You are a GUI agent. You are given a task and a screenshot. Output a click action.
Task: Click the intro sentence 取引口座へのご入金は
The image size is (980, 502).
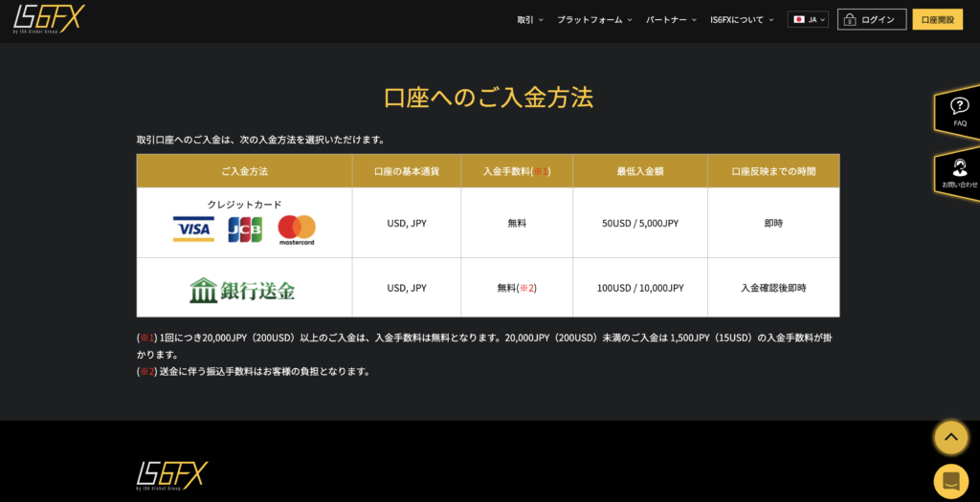[260, 140]
